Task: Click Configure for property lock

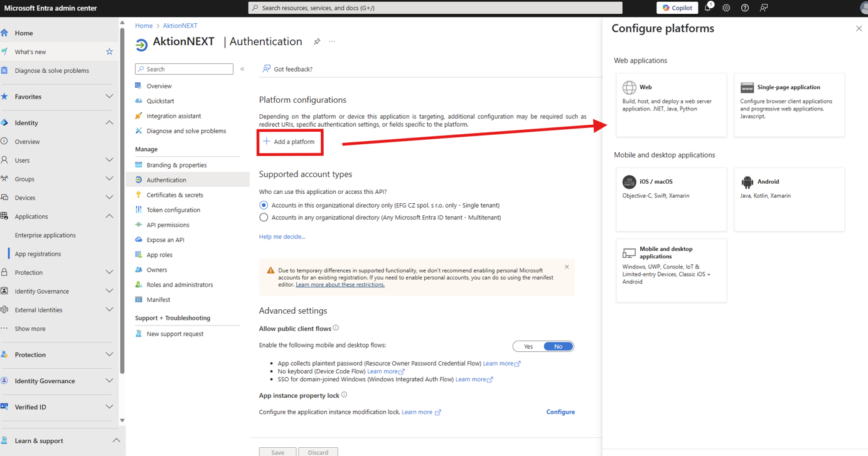Action: [560, 412]
